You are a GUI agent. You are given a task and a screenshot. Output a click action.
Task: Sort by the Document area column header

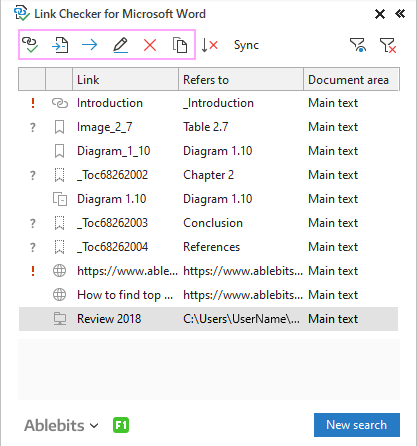pyautogui.click(x=351, y=79)
